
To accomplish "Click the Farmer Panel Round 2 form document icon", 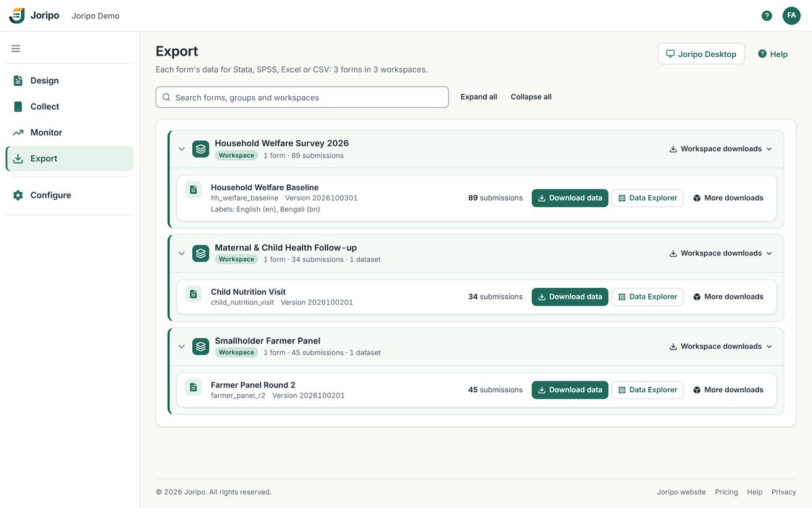I will pyautogui.click(x=194, y=387).
